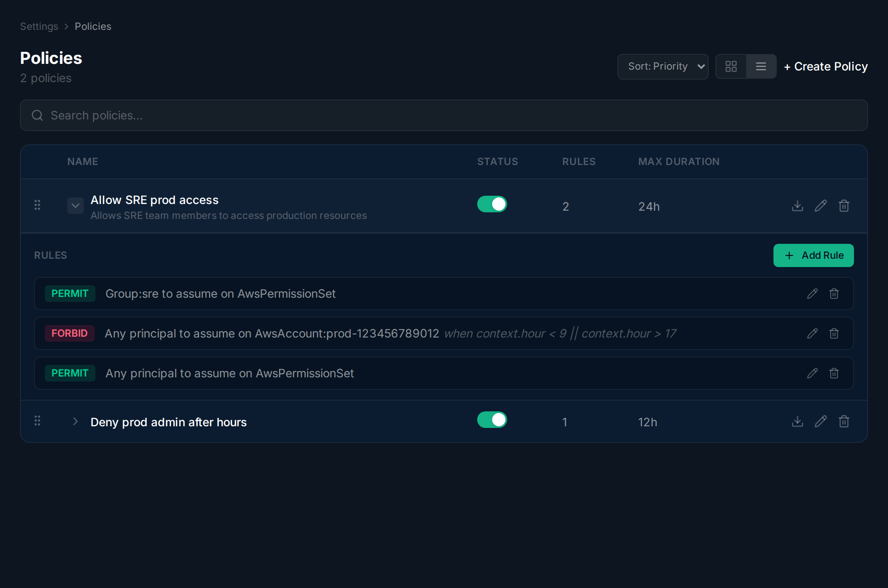Click the 24h max duration value
Viewport: 888px width, 588px height.
click(x=649, y=207)
